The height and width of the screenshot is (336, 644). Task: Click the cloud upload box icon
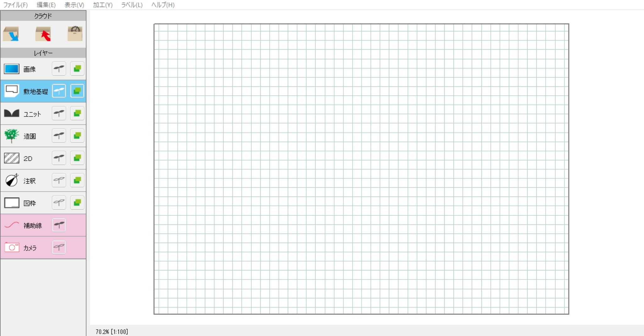pyautogui.click(x=43, y=34)
